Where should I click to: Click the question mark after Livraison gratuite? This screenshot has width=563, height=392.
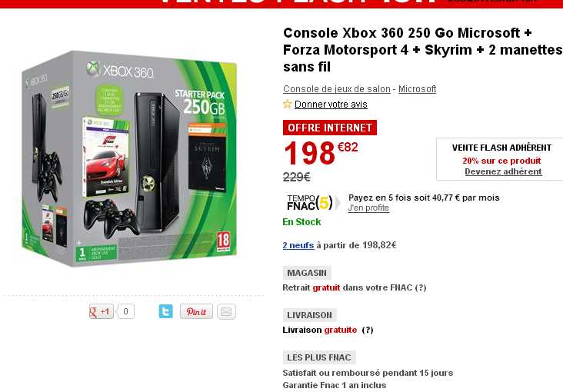pos(368,330)
